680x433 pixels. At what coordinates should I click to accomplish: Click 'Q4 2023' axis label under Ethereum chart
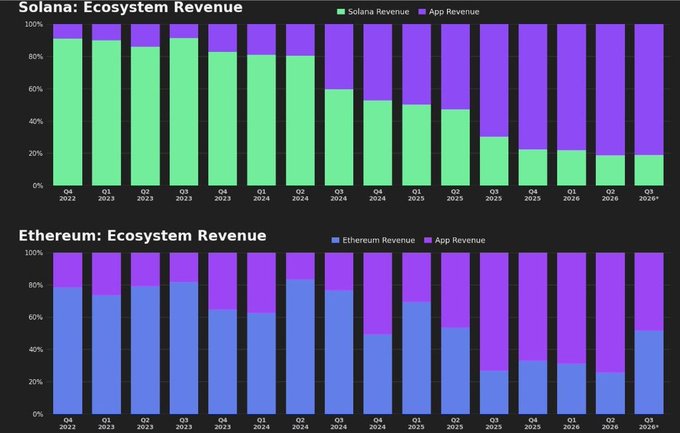click(222, 424)
